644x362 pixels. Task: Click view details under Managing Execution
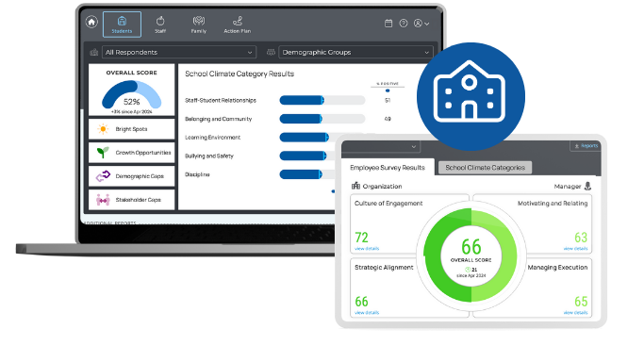[x=575, y=313]
